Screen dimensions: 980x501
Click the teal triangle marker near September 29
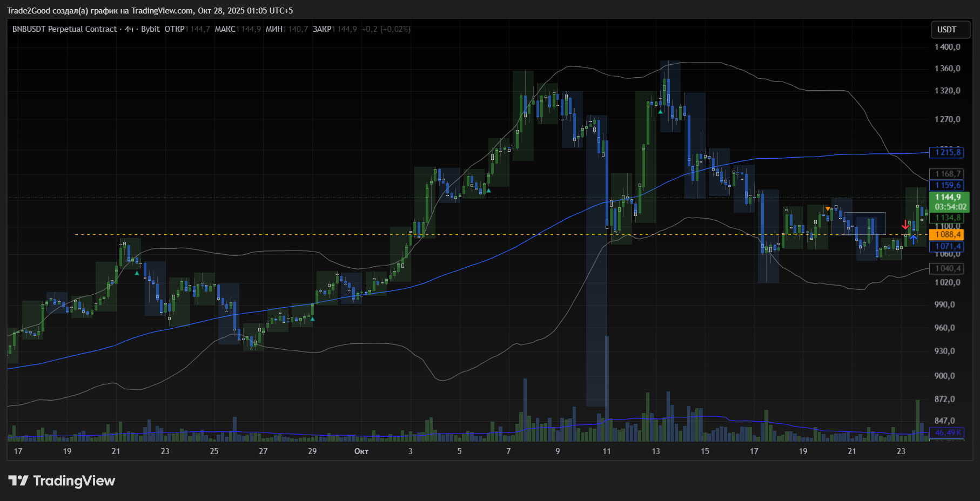(x=312, y=319)
